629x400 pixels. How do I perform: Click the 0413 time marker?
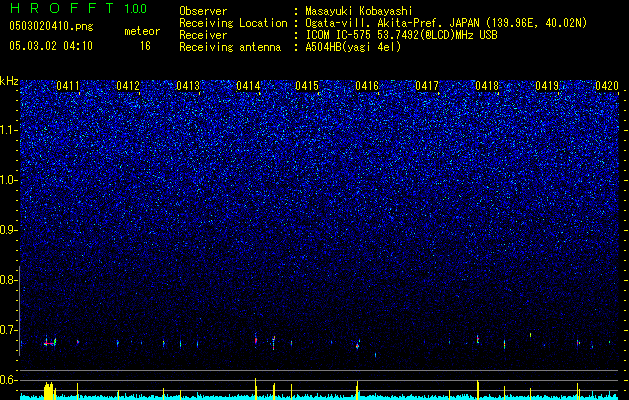click(188, 86)
